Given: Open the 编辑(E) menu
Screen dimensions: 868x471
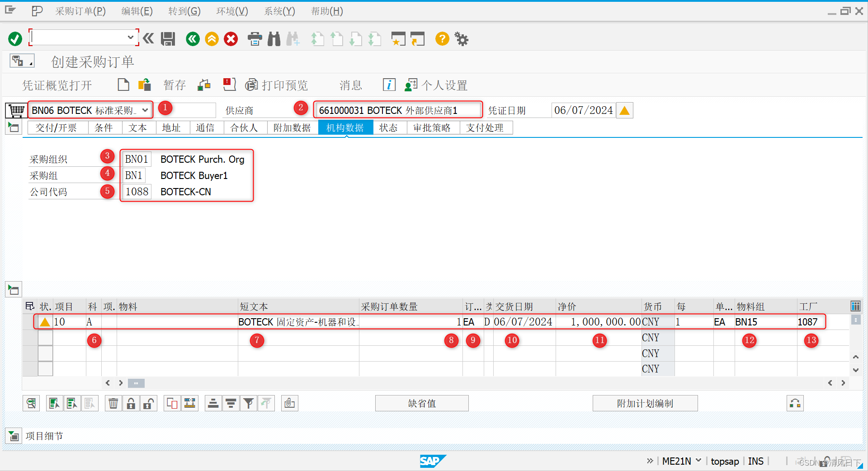Looking at the screenshot, I should (x=137, y=11).
